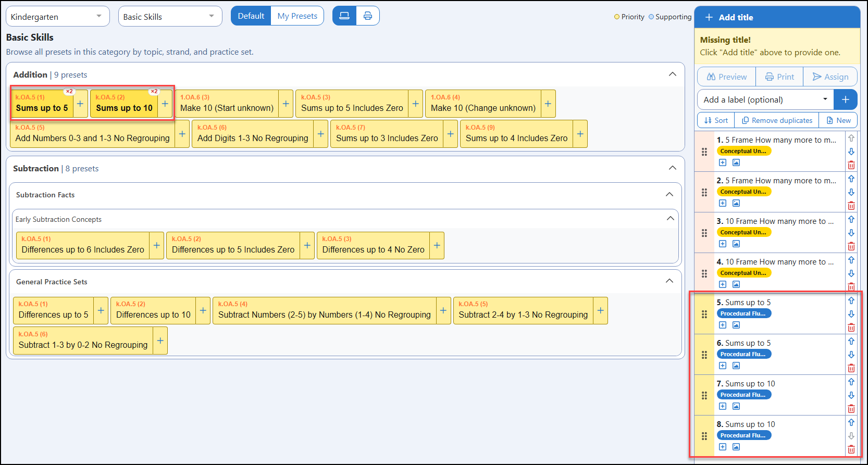The image size is (868, 465).
Task: Click the Remove duplicates button
Action: tap(777, 120)
